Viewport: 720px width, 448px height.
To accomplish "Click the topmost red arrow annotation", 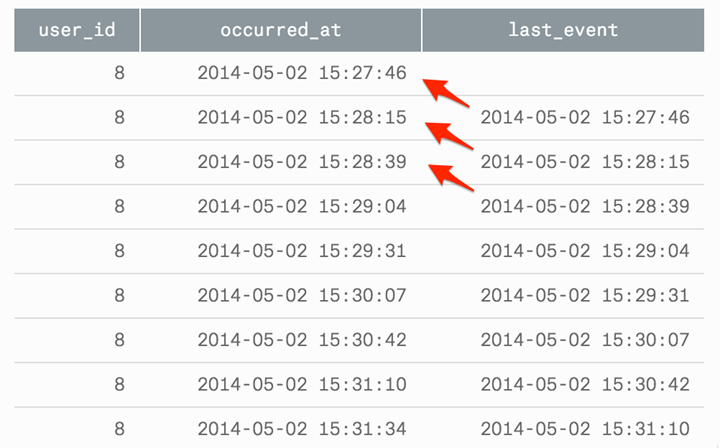I will pyautogui.click(x=445, y=93).
